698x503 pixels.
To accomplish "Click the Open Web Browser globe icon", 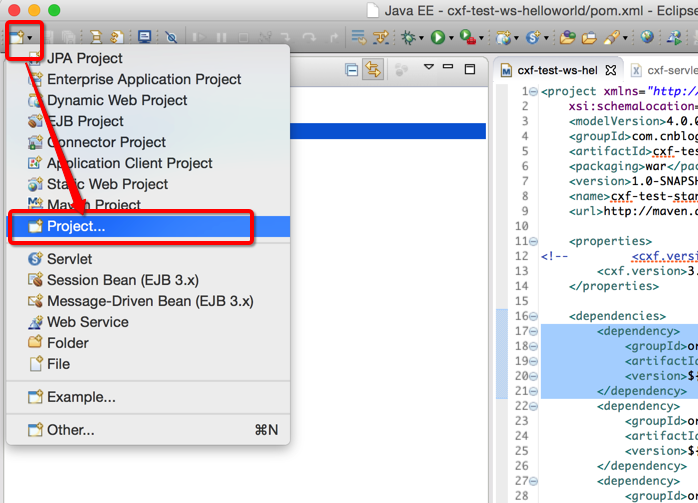I will click(647, 37).
